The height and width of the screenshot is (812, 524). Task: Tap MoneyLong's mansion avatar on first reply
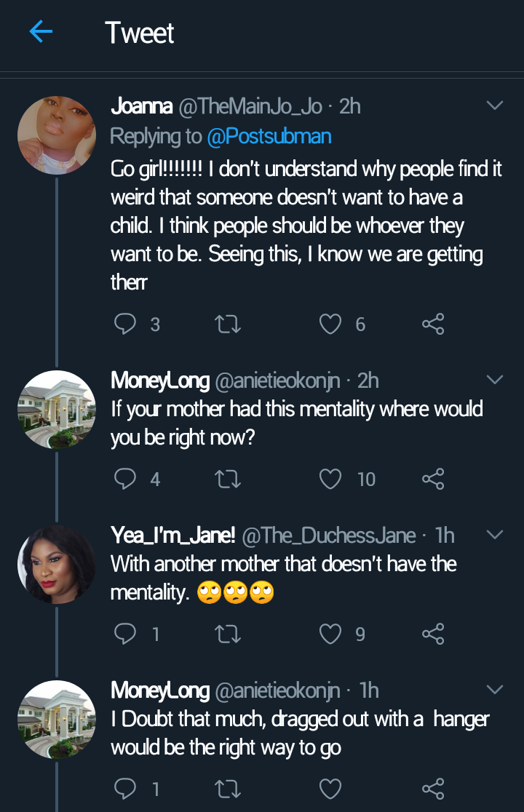(x=57, y=409)
